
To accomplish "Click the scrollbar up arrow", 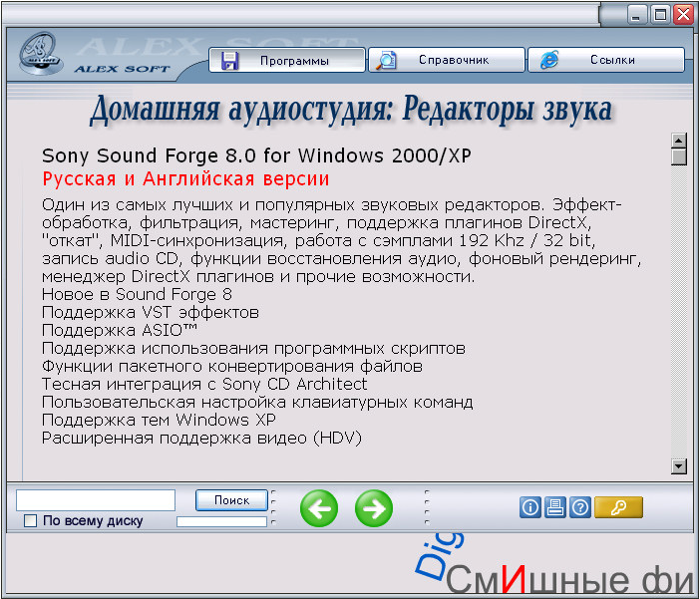I will [x=679, y=141].
